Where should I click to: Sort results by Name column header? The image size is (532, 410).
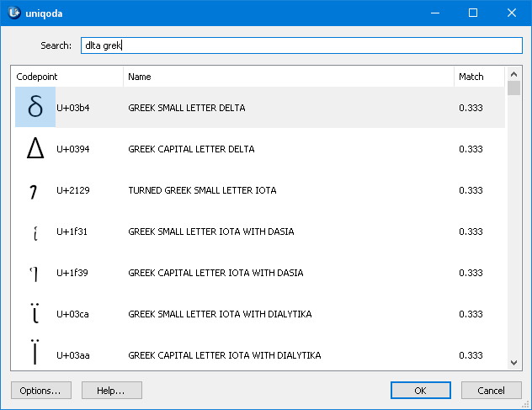288,77
